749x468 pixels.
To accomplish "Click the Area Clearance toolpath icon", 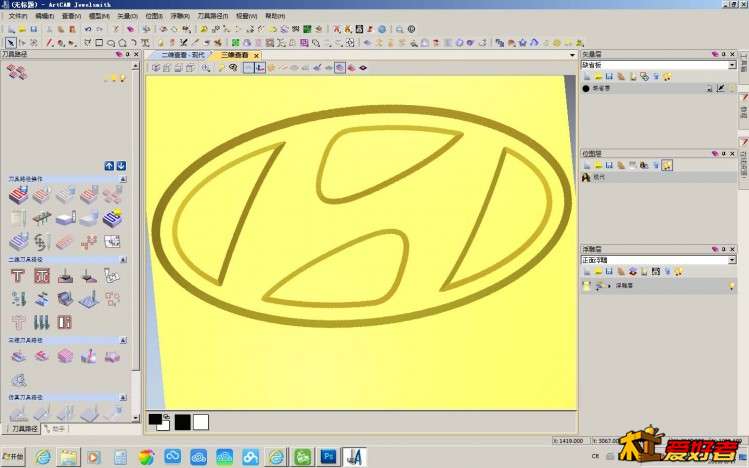I will click(42, 276).
